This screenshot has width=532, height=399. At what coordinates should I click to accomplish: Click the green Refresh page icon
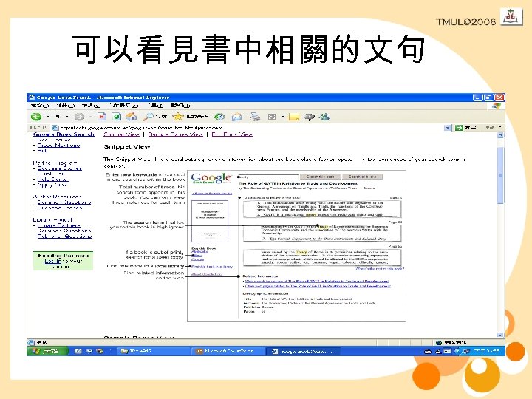(117, 117)
